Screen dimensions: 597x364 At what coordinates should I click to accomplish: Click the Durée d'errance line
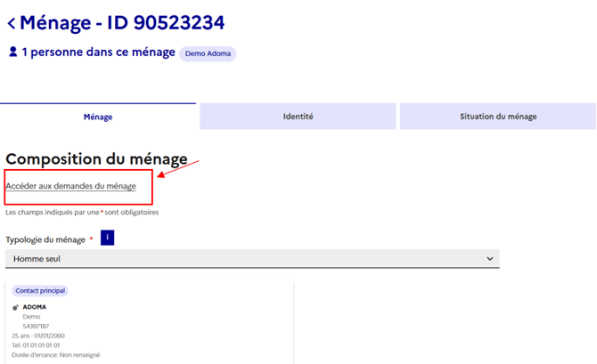click(56, 354)
